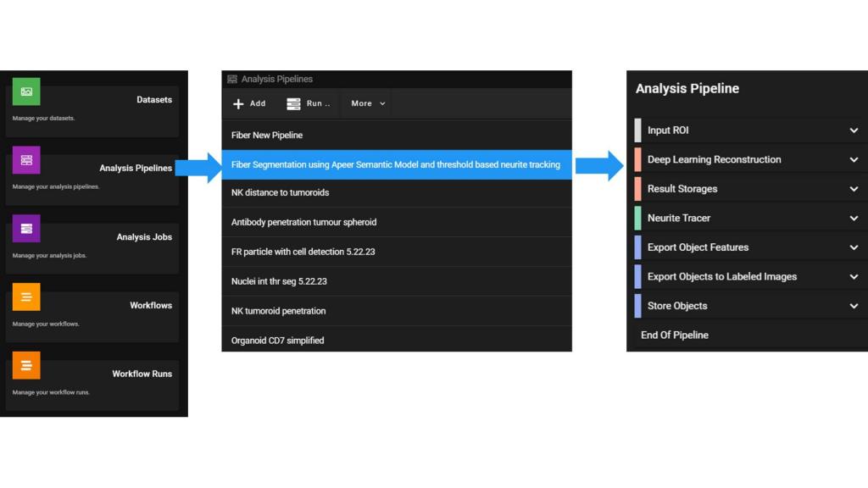Open Antibody penetration tumour spheroid pipeline
Image resolution: width=868 pixels, height=488 pixels.
(303, 222)
